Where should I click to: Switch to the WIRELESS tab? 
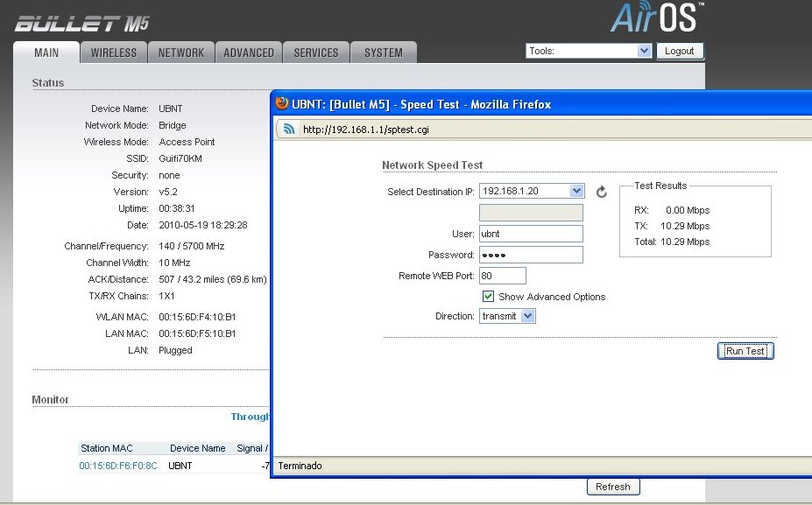pyautogui.click(x=114, y=53)
